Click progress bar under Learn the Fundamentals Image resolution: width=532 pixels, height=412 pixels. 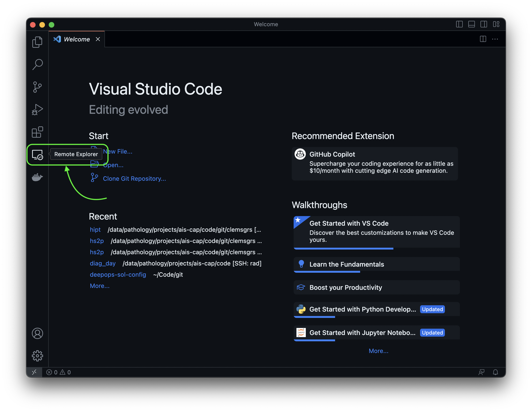[x=327, y=272]
